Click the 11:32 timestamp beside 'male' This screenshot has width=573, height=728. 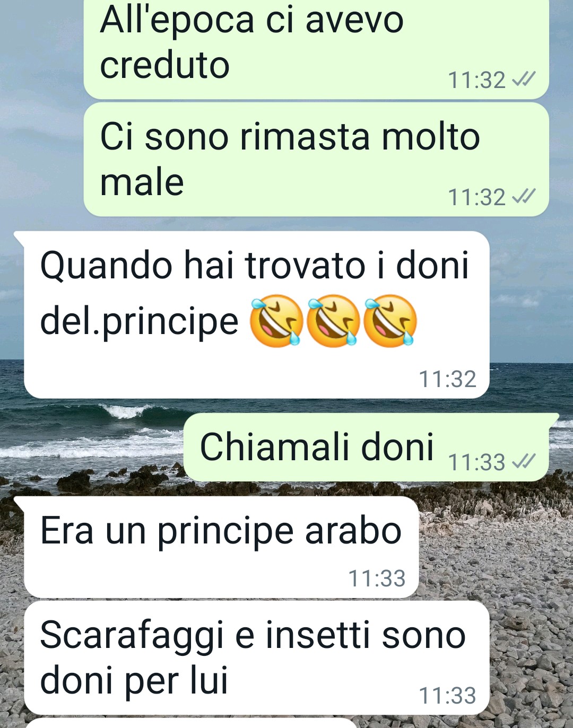pos(476,197)
